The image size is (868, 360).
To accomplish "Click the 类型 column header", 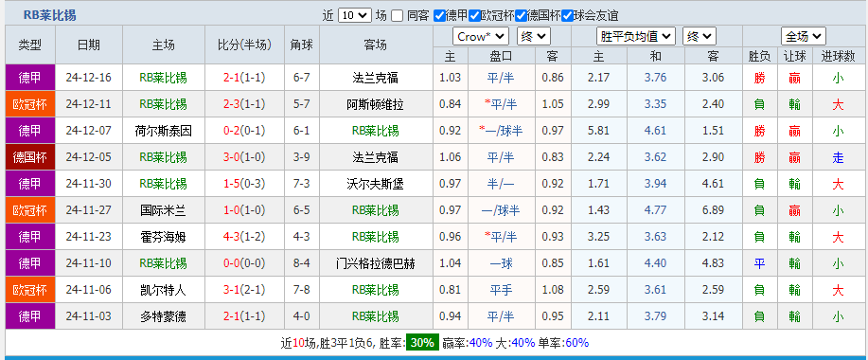I will point(30,45).
